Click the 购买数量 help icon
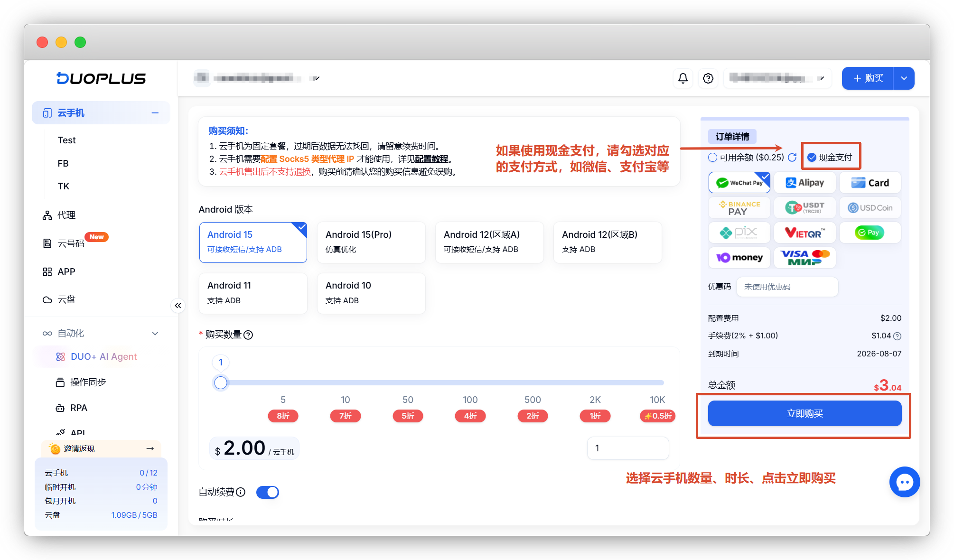The height and width of the screenshot is (560, 954). (248, 335)
